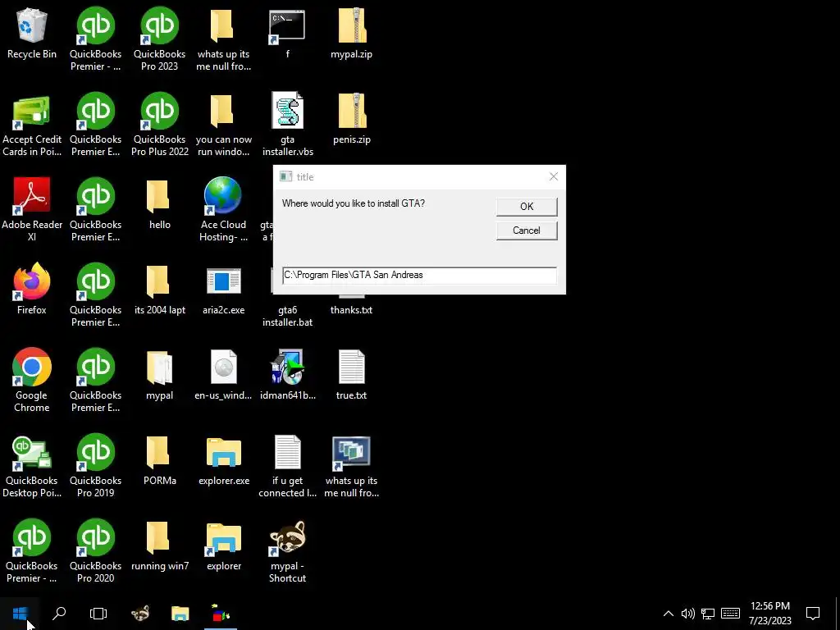This screenshot has width=840, height=630.
Task: Open the Windows Start menu
Action: click(20, 614)
